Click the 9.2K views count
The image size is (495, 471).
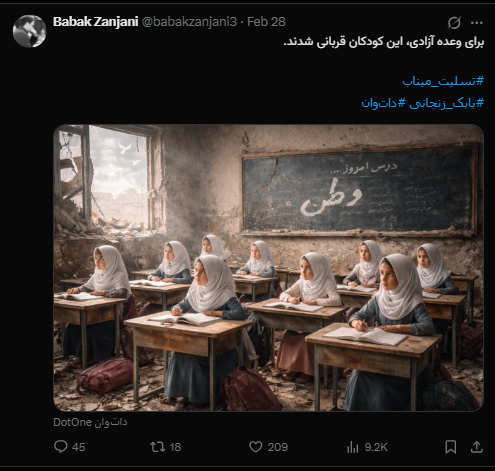(376, 447)
